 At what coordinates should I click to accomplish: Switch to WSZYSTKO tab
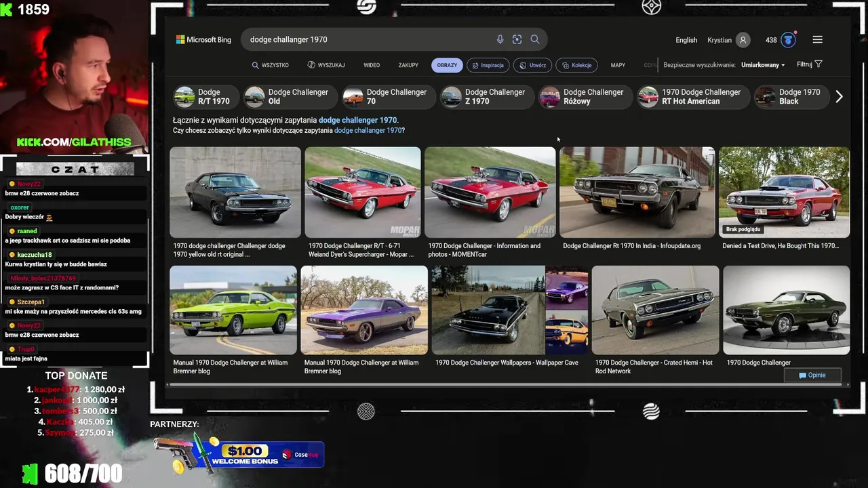[x=270, y=65]
